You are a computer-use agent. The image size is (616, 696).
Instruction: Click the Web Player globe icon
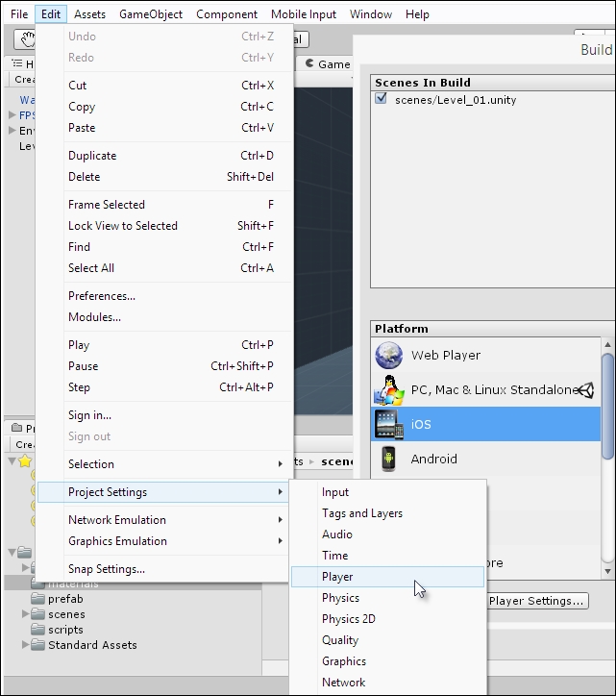(389, 355)
